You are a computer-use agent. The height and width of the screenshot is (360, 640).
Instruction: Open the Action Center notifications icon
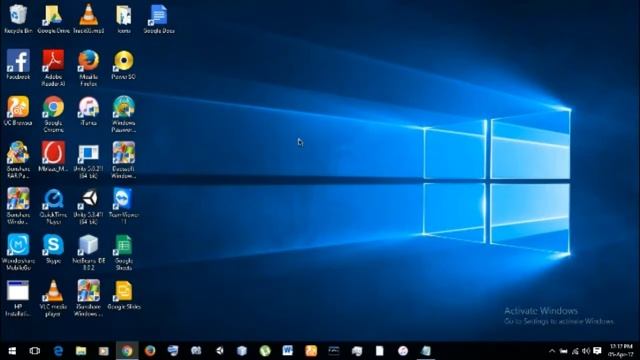tap(598, 351)
